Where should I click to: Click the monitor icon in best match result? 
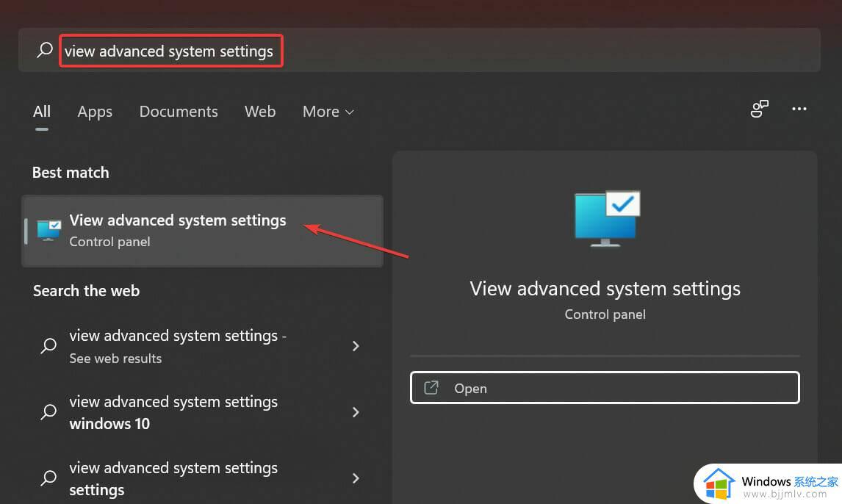(49, 230)
